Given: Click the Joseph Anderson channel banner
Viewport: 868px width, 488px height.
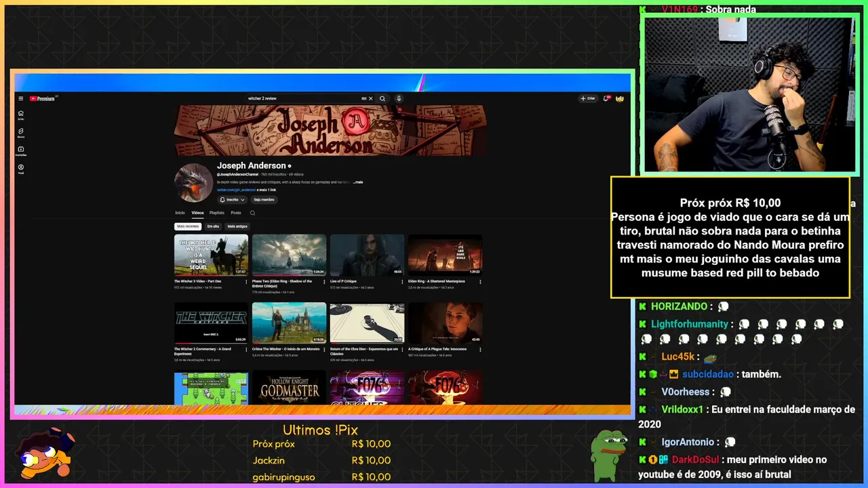Looking at the screenshot, I should [x=330, y=131].
